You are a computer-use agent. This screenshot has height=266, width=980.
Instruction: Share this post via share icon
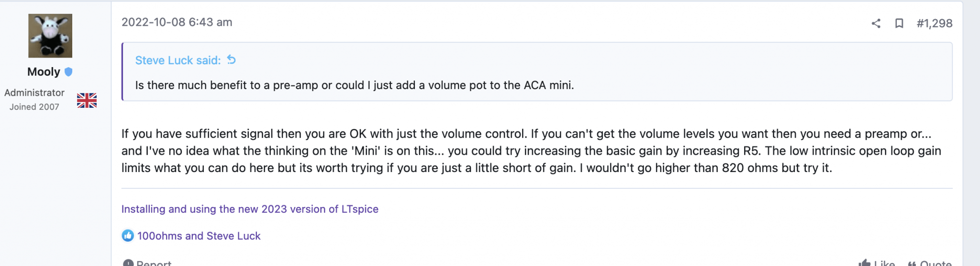pos(876,23)
